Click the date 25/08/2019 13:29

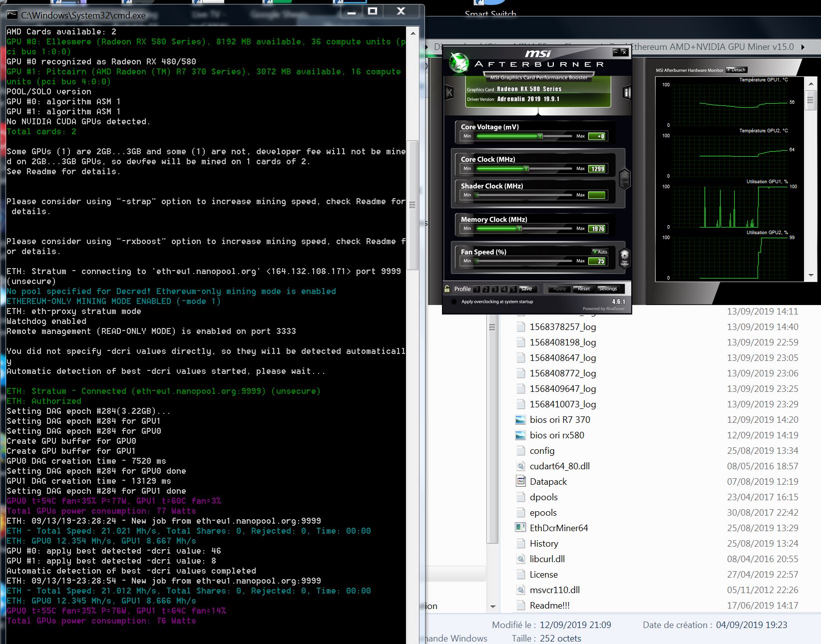(x=763, y=528)
